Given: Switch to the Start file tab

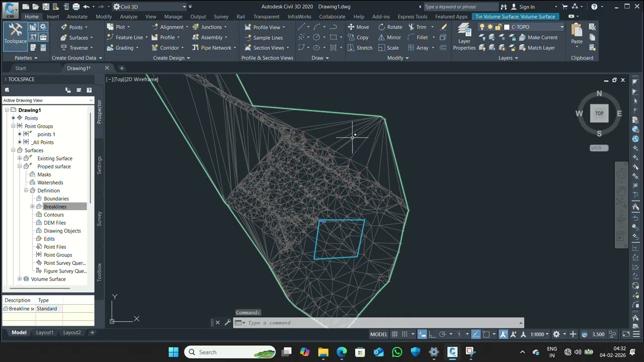Looking at the screenshot, I should (21, 68).
